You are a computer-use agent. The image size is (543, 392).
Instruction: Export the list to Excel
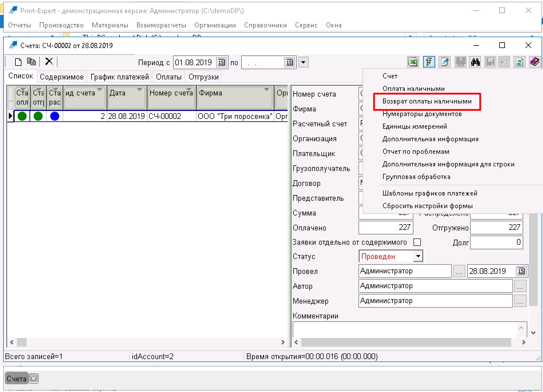click(413, 62)
